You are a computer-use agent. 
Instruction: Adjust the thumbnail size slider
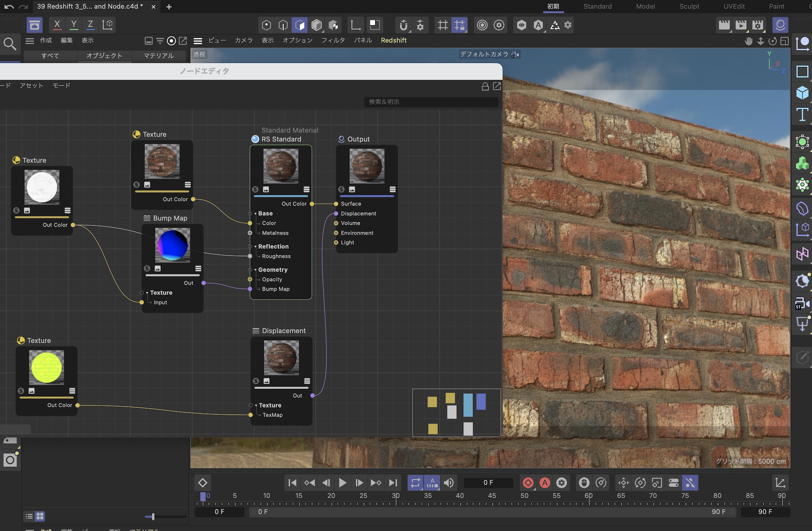coord(153,516)
